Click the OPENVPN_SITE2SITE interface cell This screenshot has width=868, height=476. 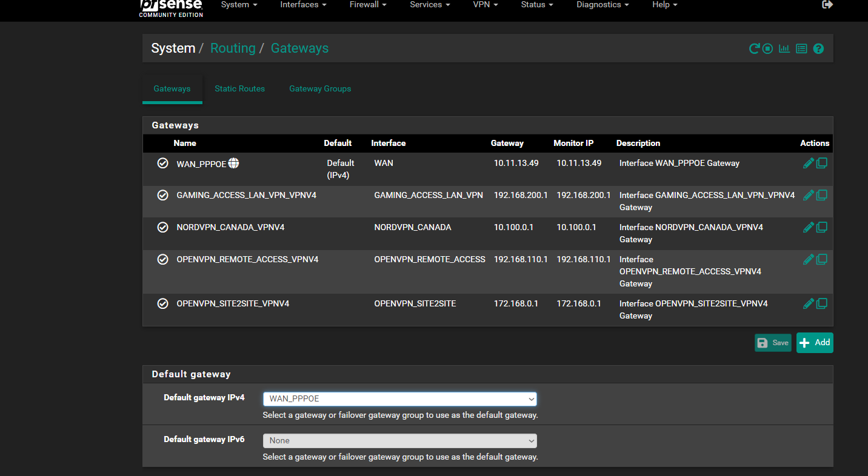point(415,304)
